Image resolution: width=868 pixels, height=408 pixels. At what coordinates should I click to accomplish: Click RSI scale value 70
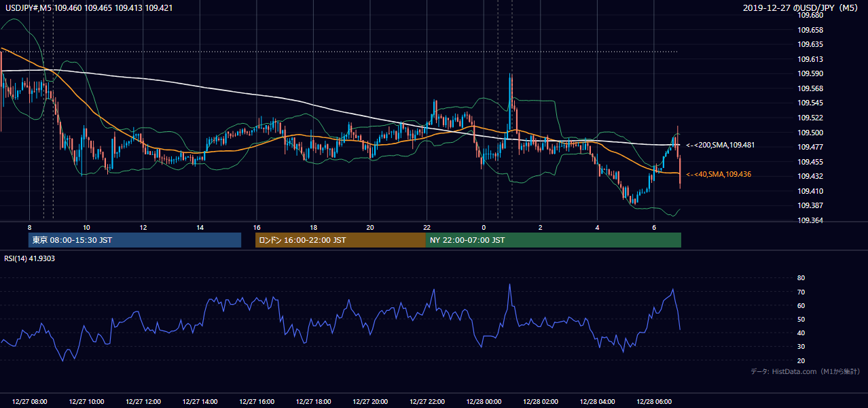[801, 292]
